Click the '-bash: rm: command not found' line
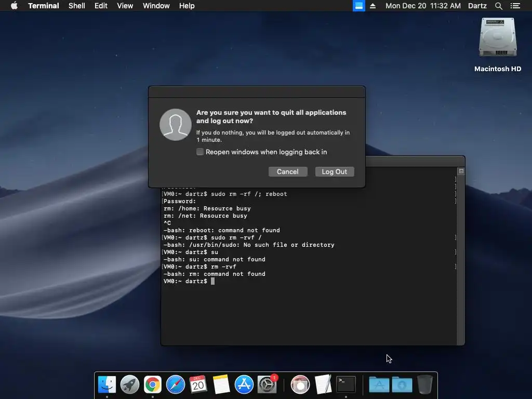 tap(215, 274)
